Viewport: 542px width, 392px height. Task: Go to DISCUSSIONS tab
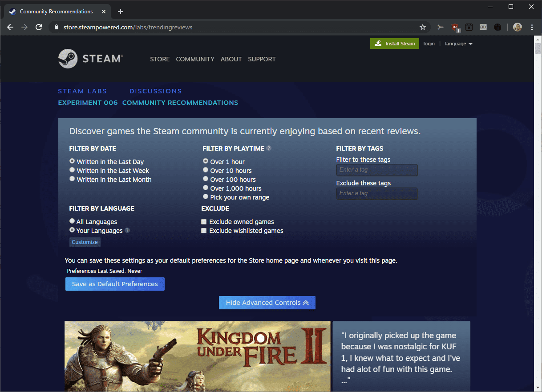click(x=156, y=91)
